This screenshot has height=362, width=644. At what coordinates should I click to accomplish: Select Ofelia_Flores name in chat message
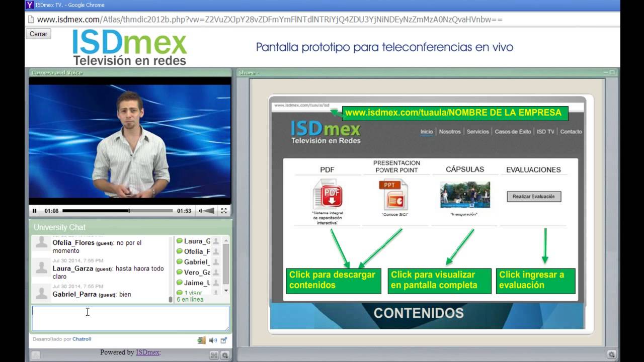pyautogui.click(x=73, y=243)
